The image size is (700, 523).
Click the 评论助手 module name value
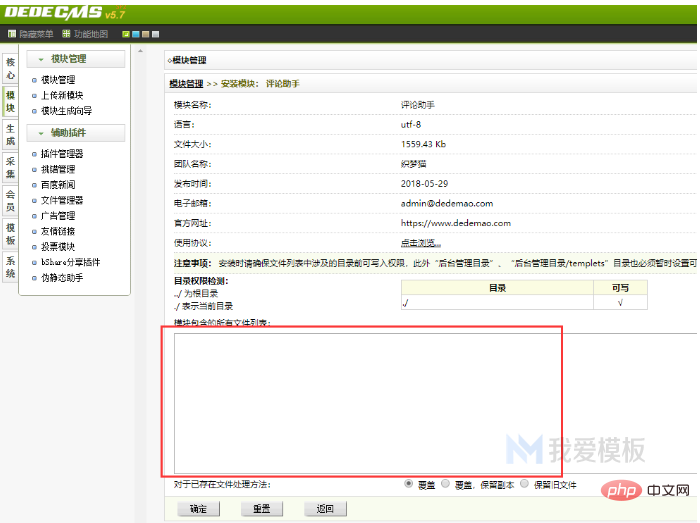pyautogui.click(x=417, y=105)
